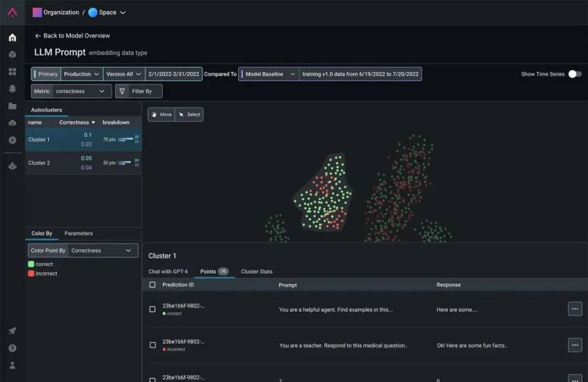Viewport: 588px width, 382px height.
Task: Click the Filter By button
Action: [x=139, y=91]
